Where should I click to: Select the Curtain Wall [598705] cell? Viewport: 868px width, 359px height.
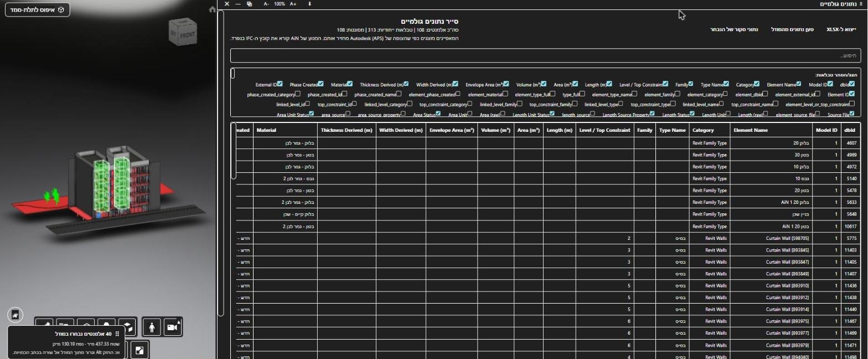tap(771, 238)
